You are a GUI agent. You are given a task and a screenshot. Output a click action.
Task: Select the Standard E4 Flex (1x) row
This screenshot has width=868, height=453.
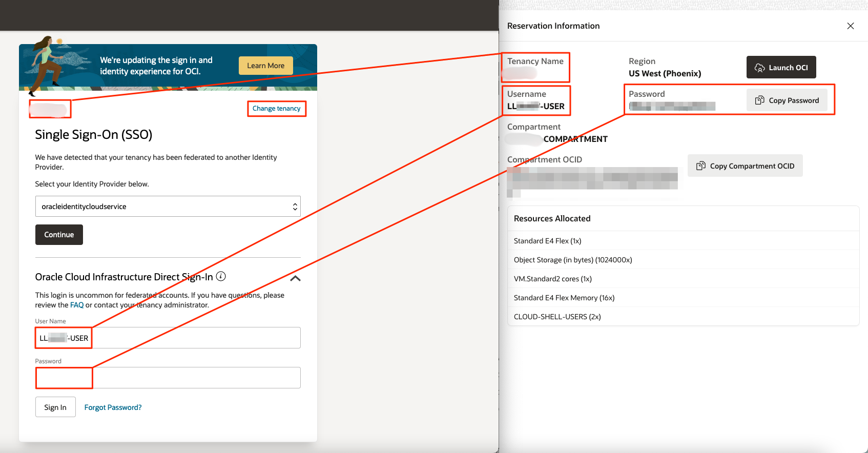(x=547, y=241)
